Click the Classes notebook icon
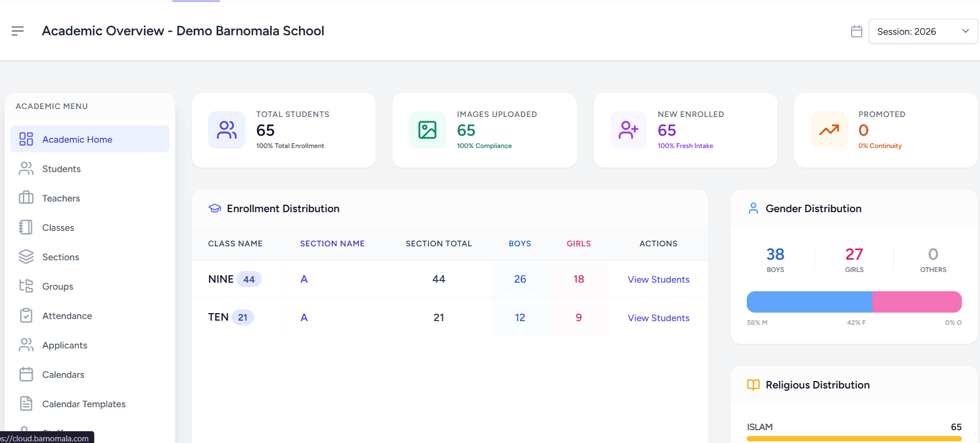This screenshot has height=443, width=980. 26,227
